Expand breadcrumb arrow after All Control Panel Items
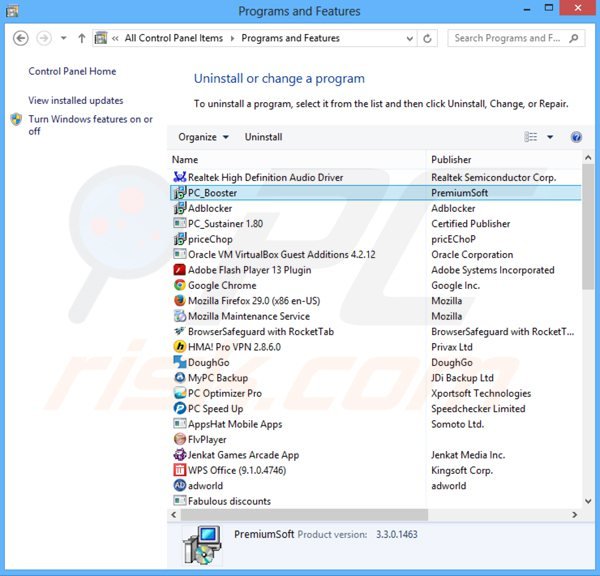 tap(232, 38)
